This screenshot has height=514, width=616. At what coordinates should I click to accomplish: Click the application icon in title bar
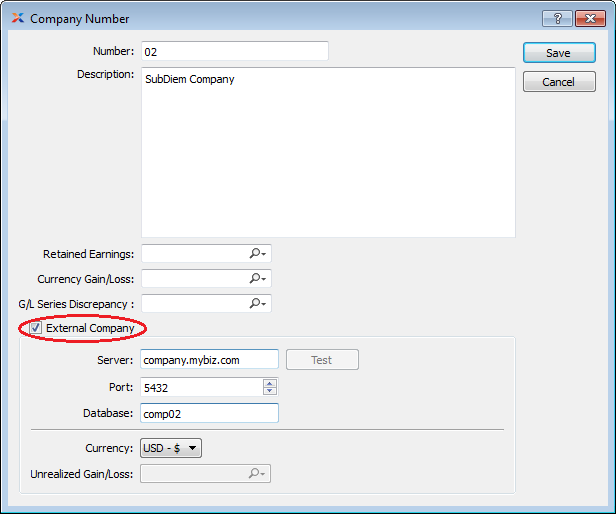pyautogui.click(x=17, y=19)
